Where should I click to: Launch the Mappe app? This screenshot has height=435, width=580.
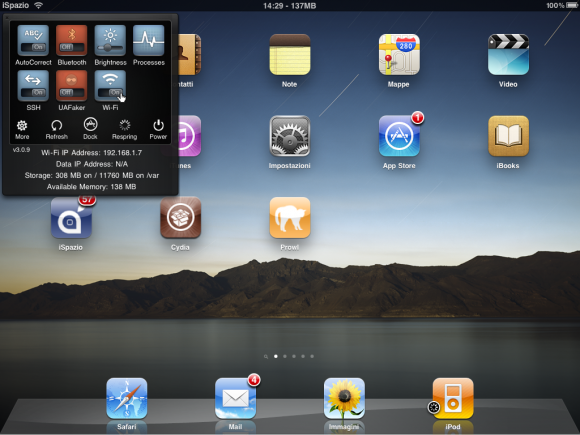click(399, 54)
